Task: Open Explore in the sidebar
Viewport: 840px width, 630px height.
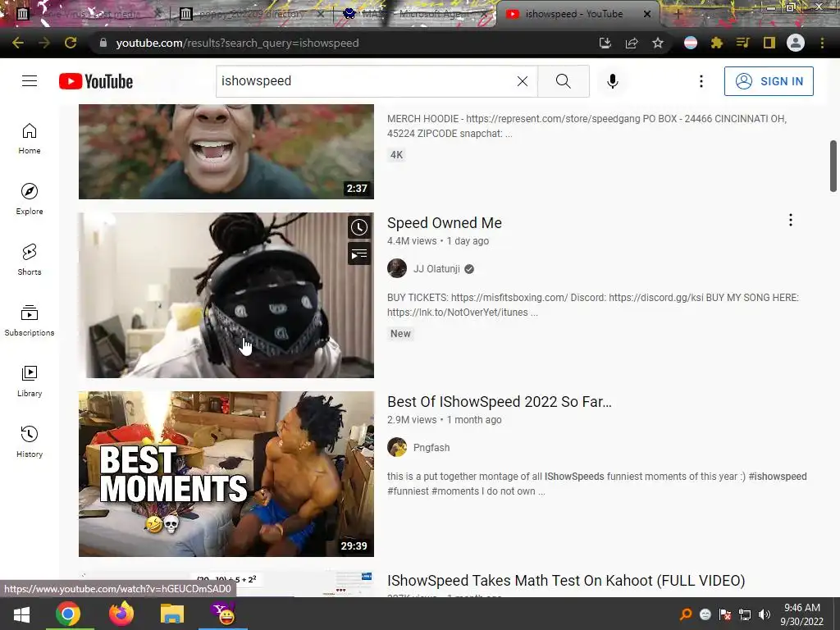Action: [30, 199]
